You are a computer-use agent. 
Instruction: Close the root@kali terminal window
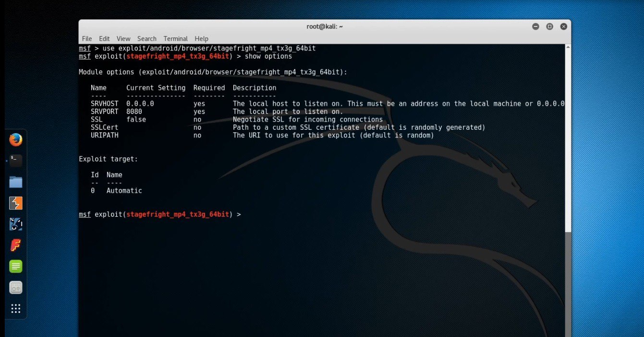click(564, 26)
